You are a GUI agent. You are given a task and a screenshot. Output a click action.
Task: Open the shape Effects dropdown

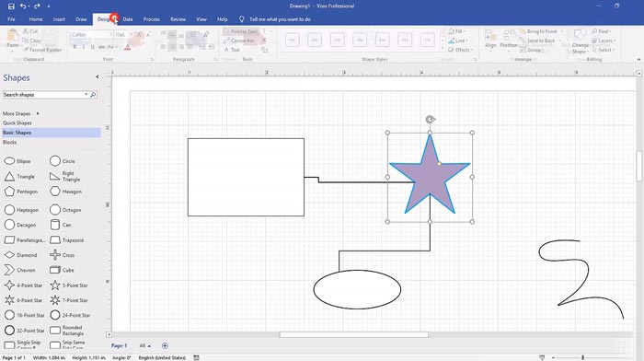(460, 50)
